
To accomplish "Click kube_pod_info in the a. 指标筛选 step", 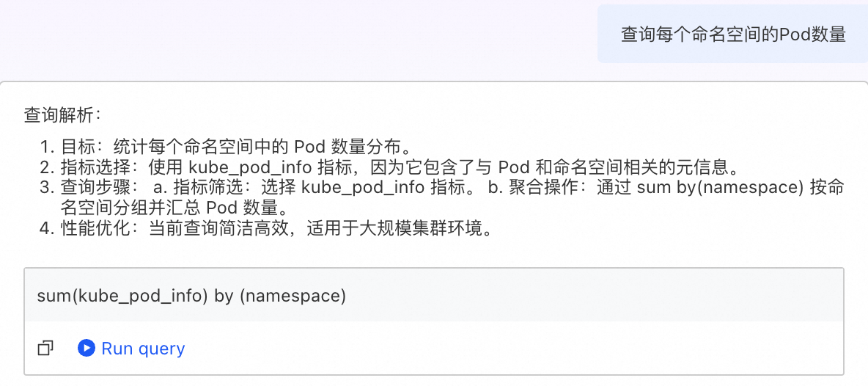I will pos(364,188).
